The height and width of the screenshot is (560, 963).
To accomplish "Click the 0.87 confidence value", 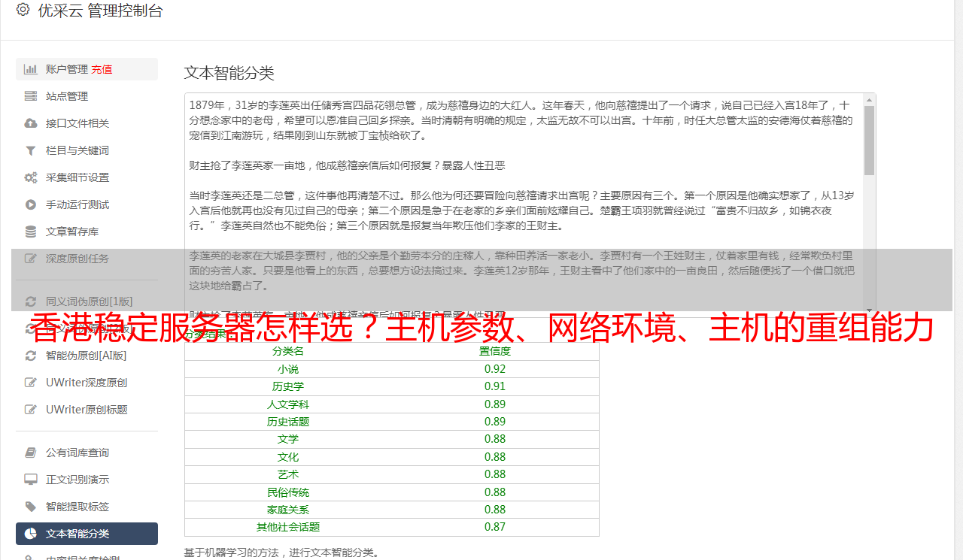I will [x=495, y=527].
